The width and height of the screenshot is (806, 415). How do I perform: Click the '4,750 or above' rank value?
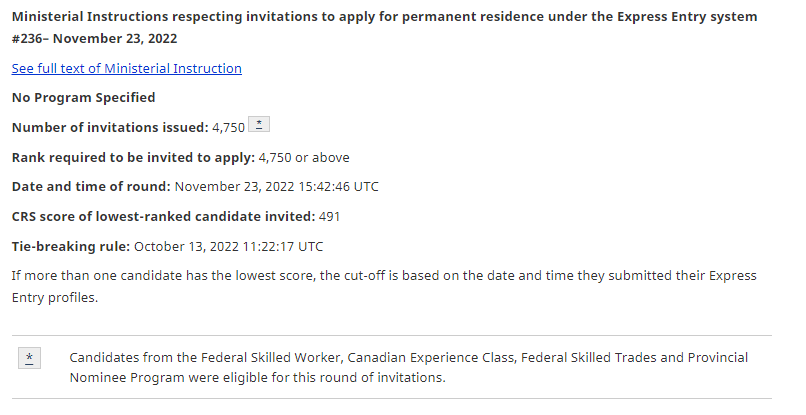click(x=304, y=157)
